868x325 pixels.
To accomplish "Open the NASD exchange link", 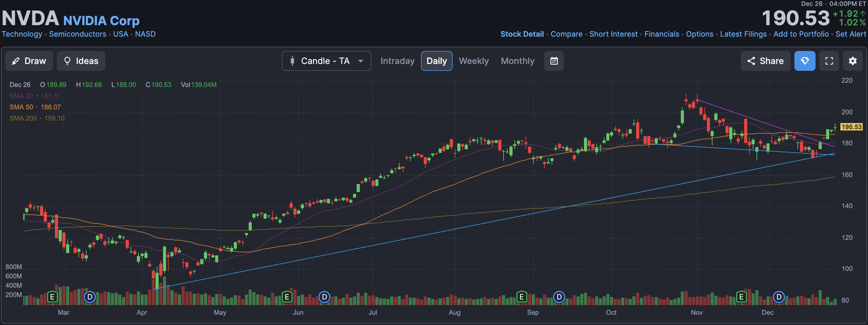I will coord(145,34).
